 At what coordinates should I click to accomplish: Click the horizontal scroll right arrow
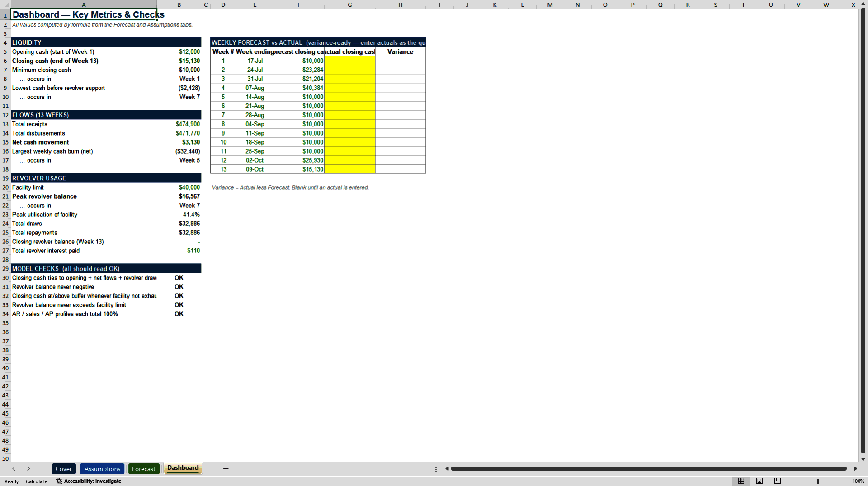(855, 469)
